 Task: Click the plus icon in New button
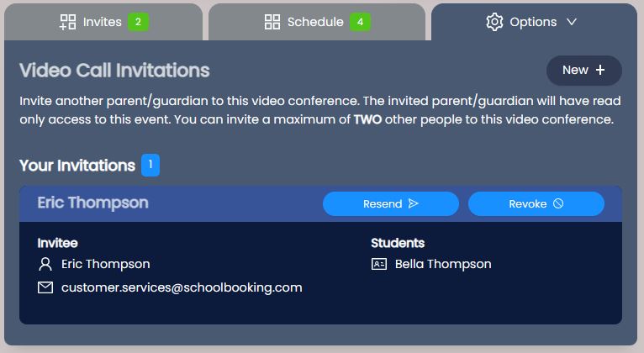coord(600,71)
